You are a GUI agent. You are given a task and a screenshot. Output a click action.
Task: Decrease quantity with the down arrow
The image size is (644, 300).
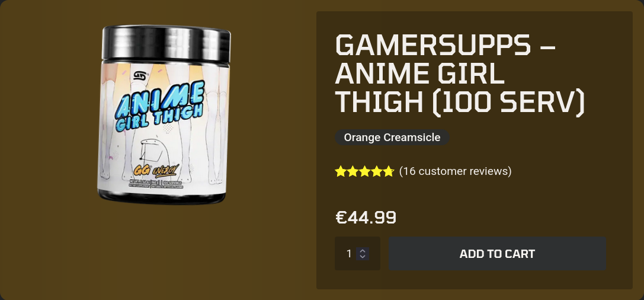tap(363, 257)
